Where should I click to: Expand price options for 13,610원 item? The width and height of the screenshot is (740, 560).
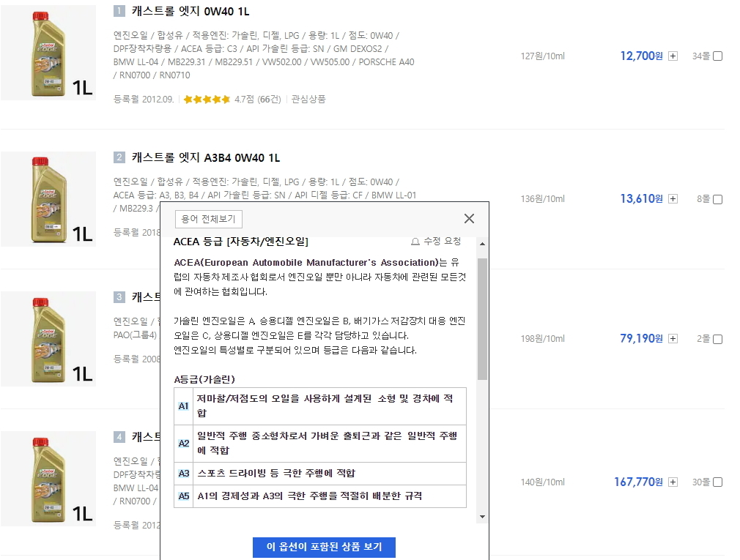tap(673, 199)
